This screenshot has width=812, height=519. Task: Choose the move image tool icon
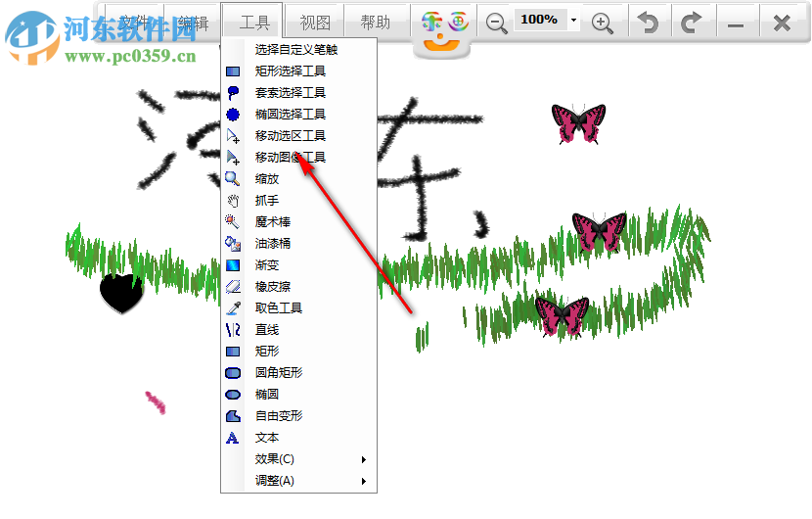point(233,158)
